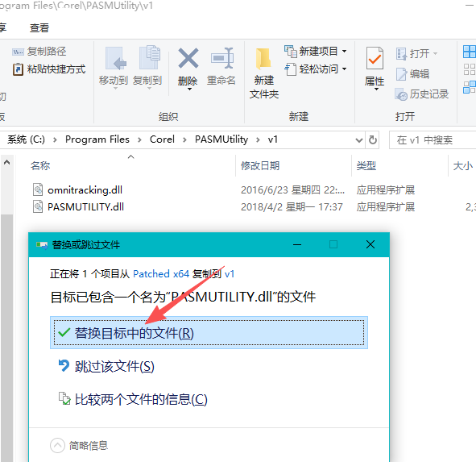The height and width of the screenshot is (462, 476).
Task: Click the omnitracking.dll file icon
Action: 38,189
